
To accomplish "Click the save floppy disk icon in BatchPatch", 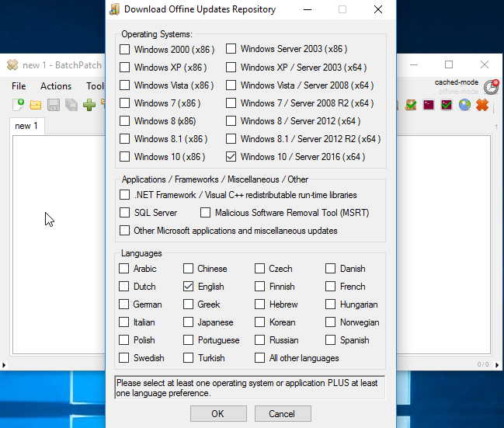I will (x=54, y=105).
